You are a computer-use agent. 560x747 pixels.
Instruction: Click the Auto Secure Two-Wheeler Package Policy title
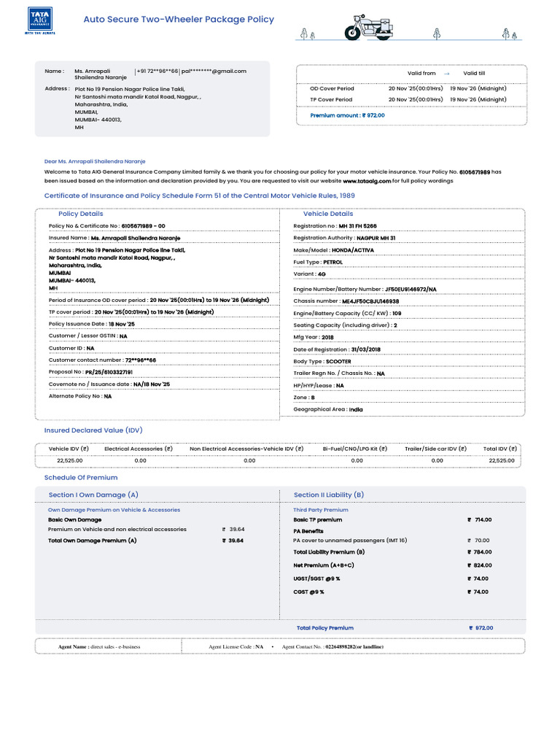coord(179,20)
